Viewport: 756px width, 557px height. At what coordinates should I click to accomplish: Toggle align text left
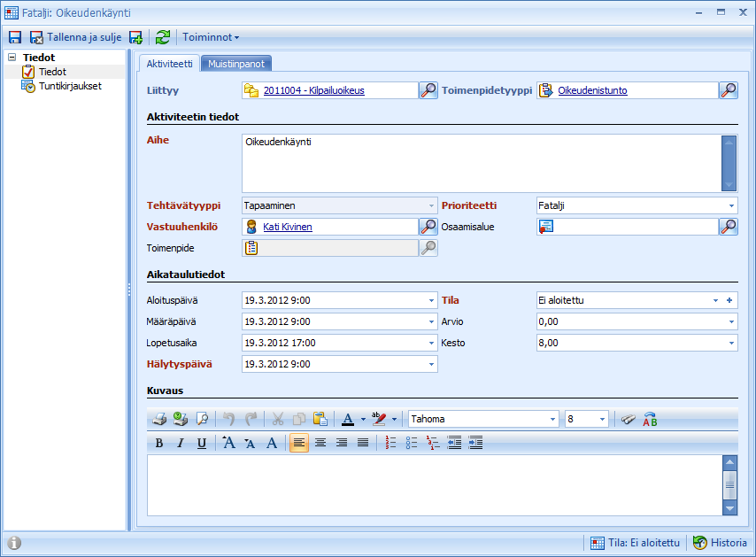point(299,443)
